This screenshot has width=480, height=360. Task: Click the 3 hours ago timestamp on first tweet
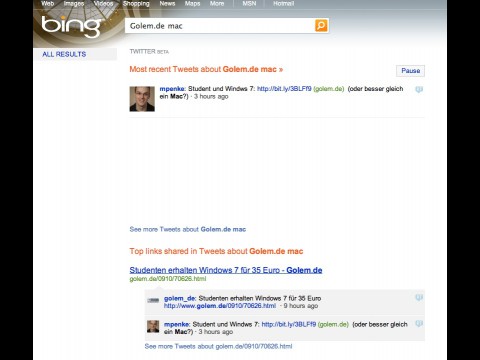pyautogui.click(x=211, y=97)
